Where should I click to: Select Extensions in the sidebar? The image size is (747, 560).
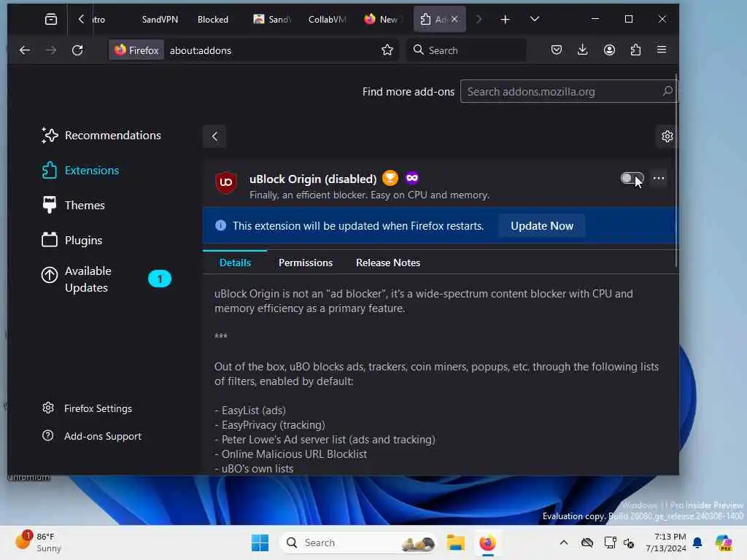pyautogui.click(x=80, y=171)
